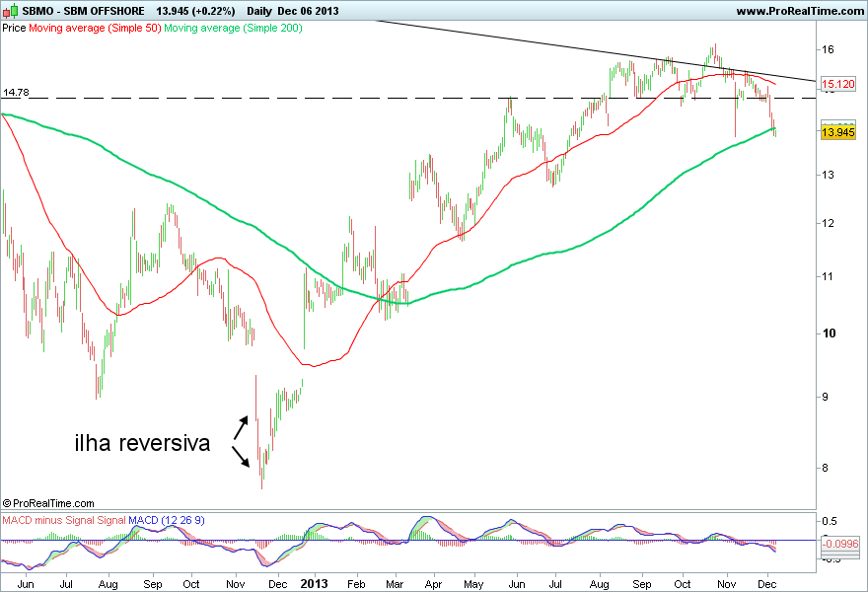Click the Price legend label
Screen dimensions: 868x592
click(x=14, y=28)
